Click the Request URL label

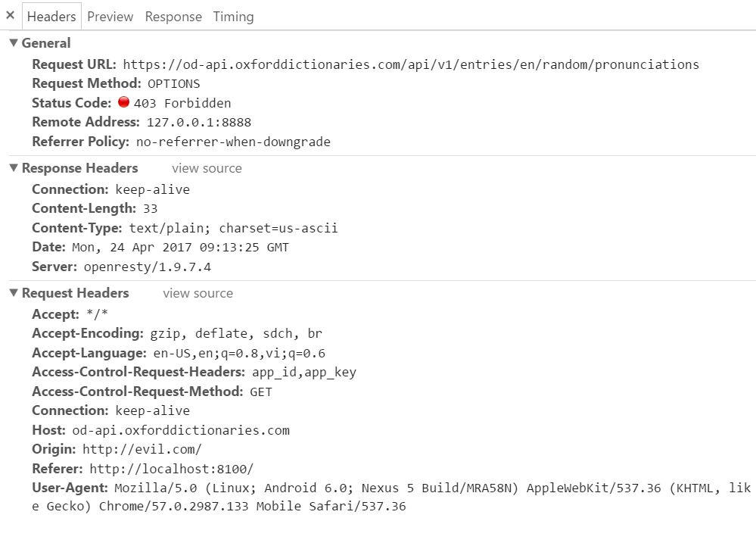(74, 64)
